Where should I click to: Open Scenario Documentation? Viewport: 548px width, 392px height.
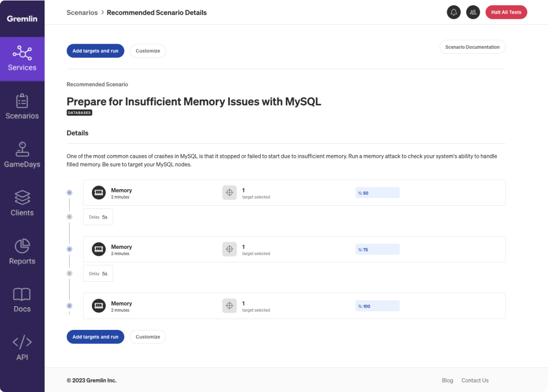click(472, 47)
